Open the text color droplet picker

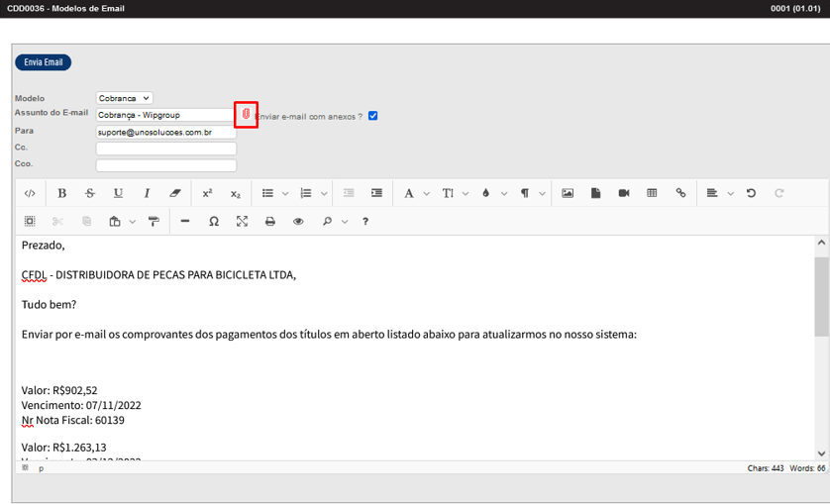click(x=485, y=193)
